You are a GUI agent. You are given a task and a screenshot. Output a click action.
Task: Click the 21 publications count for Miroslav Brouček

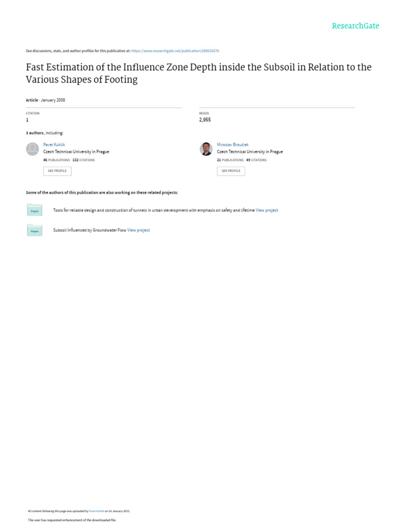coord(230,160)
